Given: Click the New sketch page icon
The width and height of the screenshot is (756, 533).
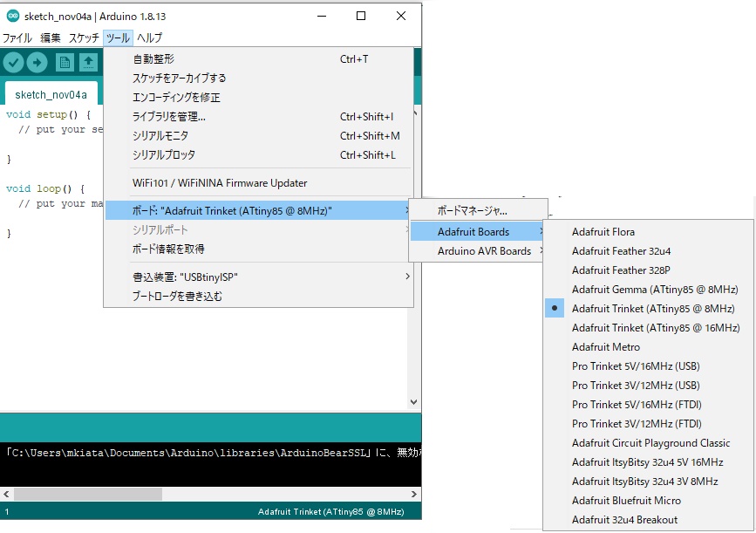Looking at the screenshot, I should 65,62.
